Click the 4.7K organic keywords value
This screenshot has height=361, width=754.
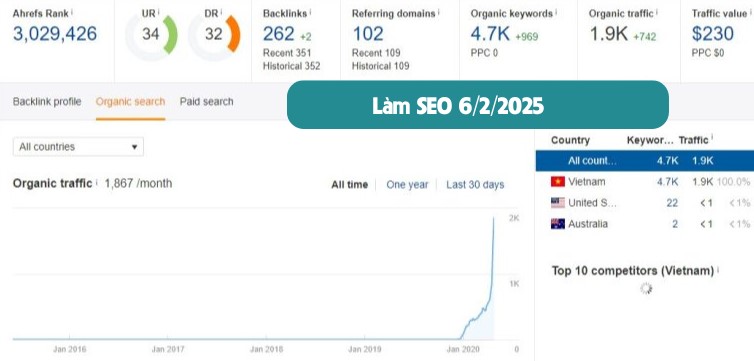[x=490, y=34]
